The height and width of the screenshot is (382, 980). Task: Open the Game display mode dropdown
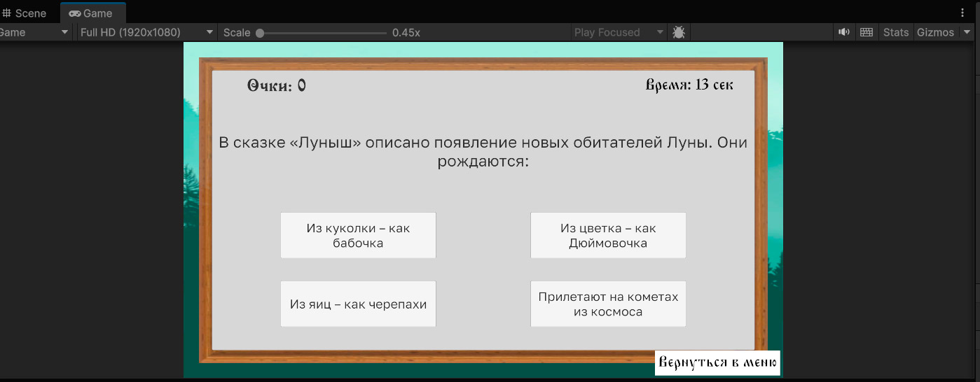point(35,32)
